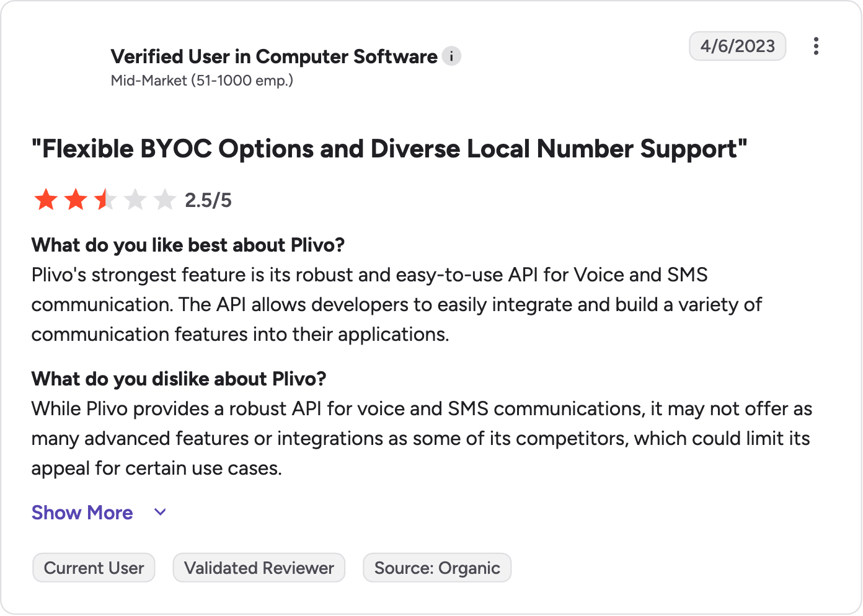Click the fourth gray rating star

pyautogui.click(x=135, y=200)
